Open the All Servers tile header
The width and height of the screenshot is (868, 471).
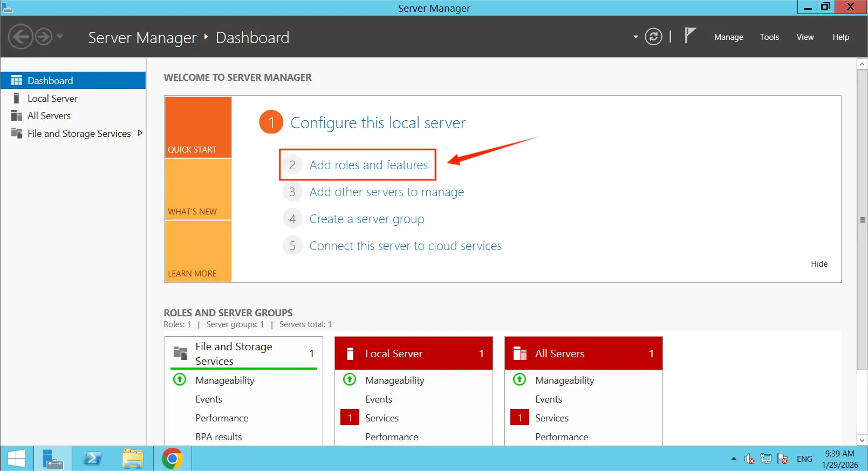(x=584, y=354)
